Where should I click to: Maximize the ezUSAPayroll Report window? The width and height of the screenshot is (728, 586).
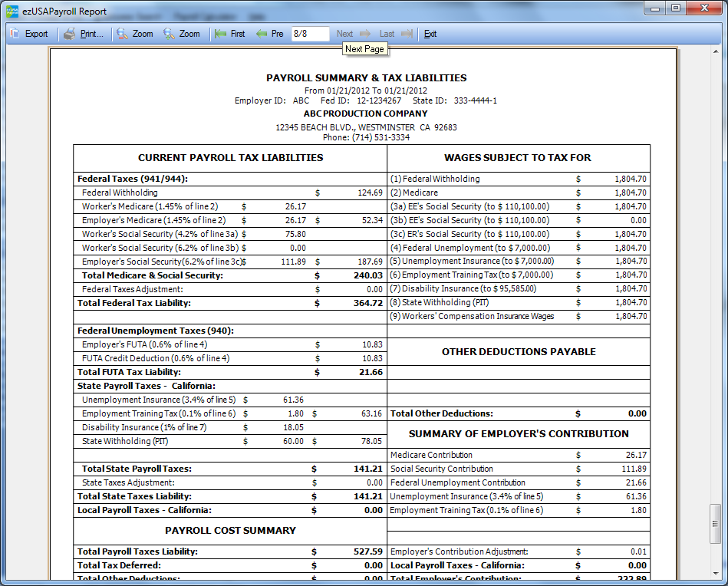pos(676,8)
